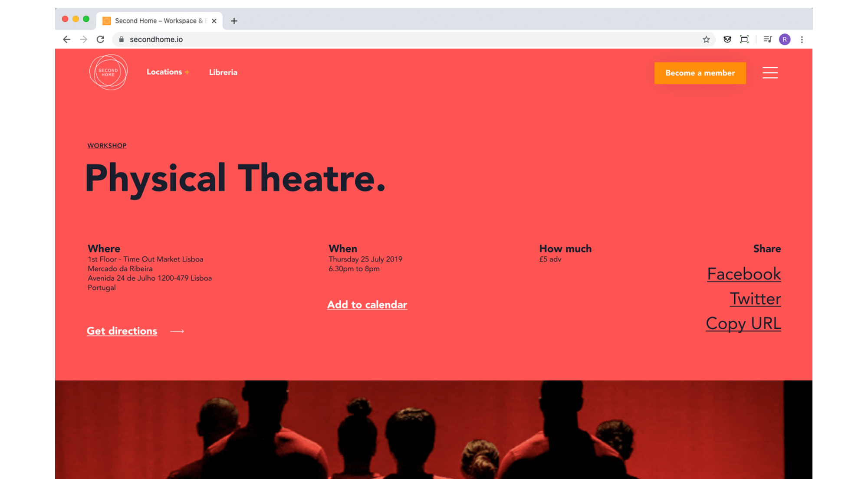Click the browser forward arrow
The width and height of the screenshot is (868, 488).
click(83, 39)
